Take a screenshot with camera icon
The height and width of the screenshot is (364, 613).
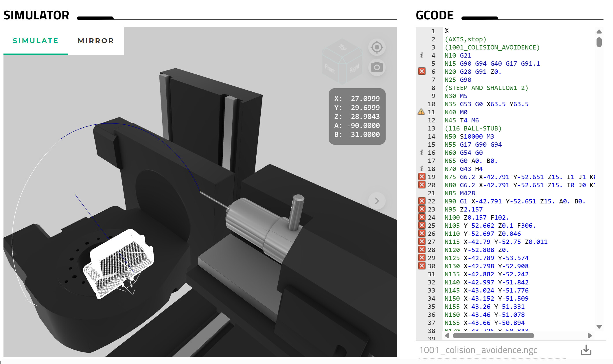[377, 67]
